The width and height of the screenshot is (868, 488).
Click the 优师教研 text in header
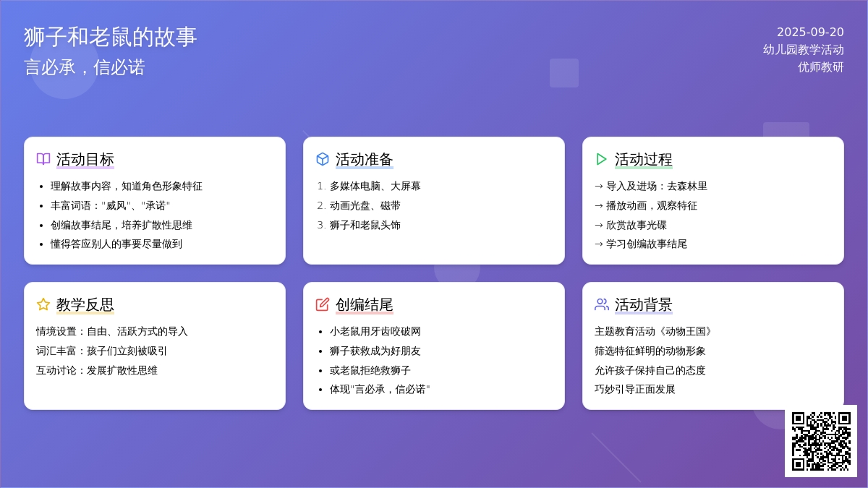[820, 67]
